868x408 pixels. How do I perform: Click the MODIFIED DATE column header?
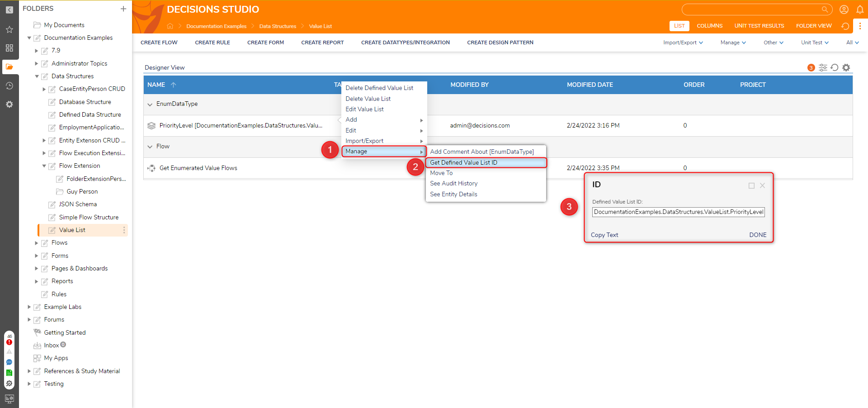(x=590, y=85)
